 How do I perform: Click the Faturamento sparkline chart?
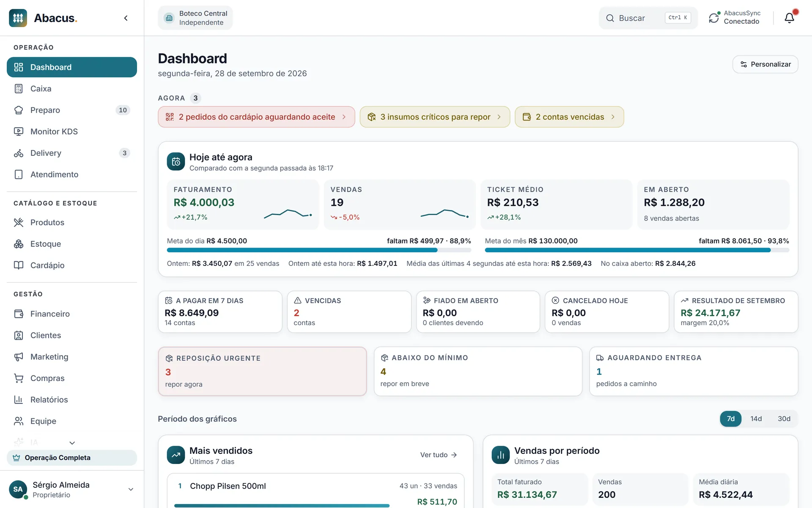(288, 214)
